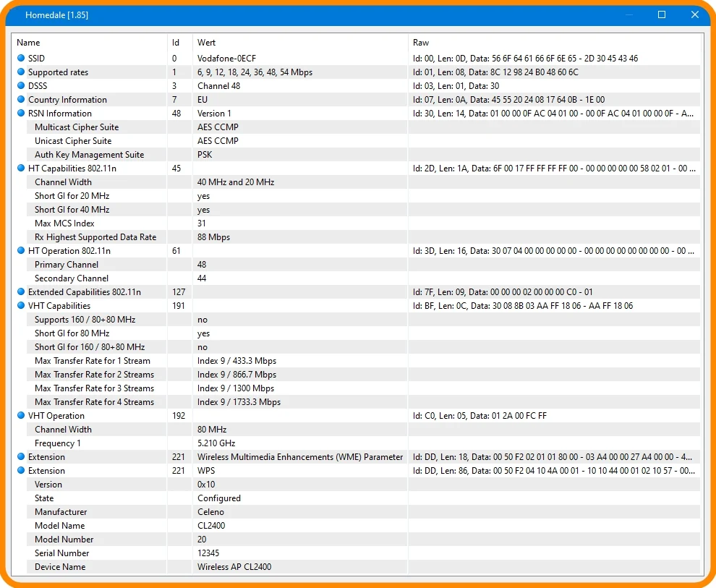Select the raw data for VHT Capabilities
Screen dimensions: 716x588
pyautogui.click(x=523, y=306)
